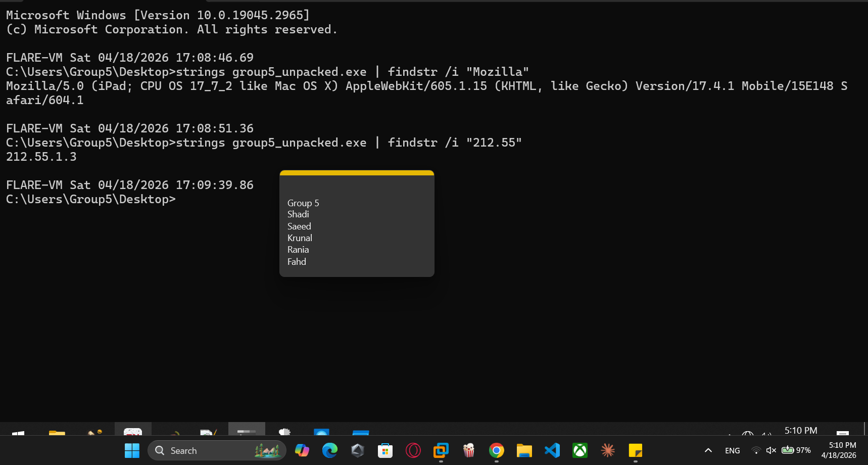The image size is (868, 465).
Task: Switch to Google Chrome in taskbar
Action: (497, 450)
